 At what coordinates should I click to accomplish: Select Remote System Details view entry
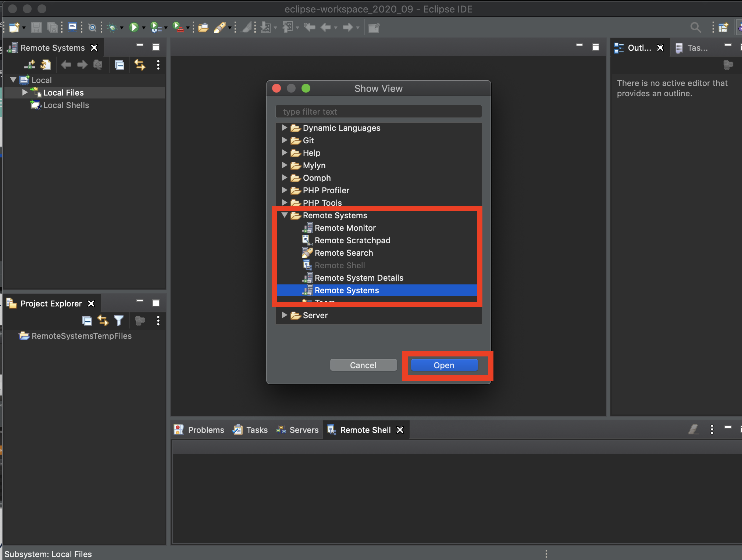point(358,278)
